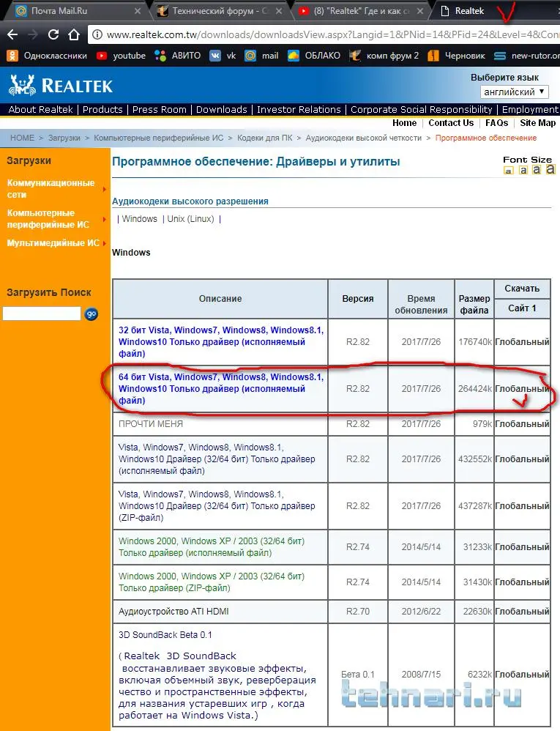Open the ОБЛАКО bookmark
Screen dimensions: 560x731
click(314, 56)
